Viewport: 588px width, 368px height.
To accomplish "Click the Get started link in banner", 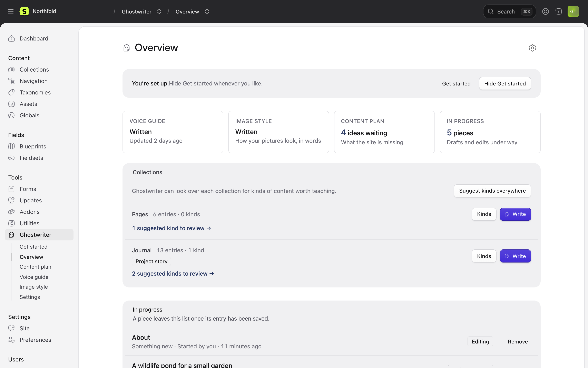I will pyautogui.click(x=456, y=83).
